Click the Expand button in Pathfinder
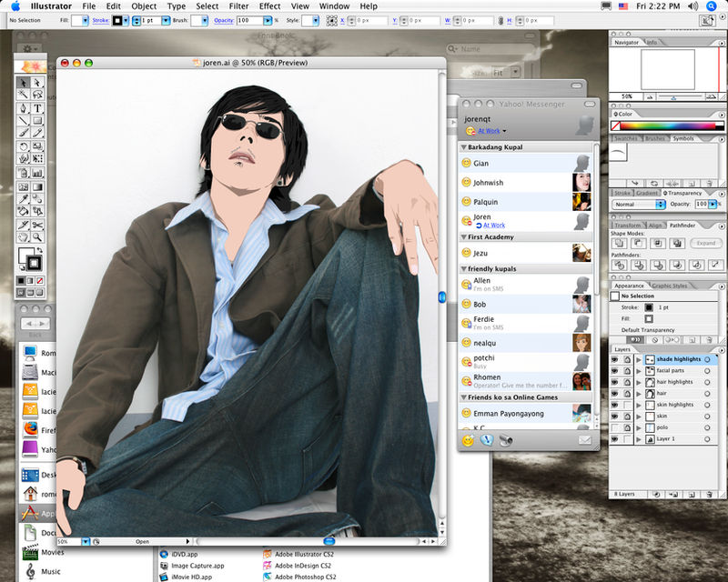The image size is (728, 582). tap(706, 243)
